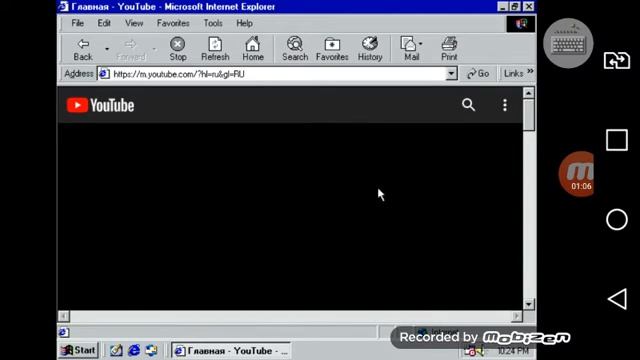
Task: Show browsing History
Action: point(370,49)
